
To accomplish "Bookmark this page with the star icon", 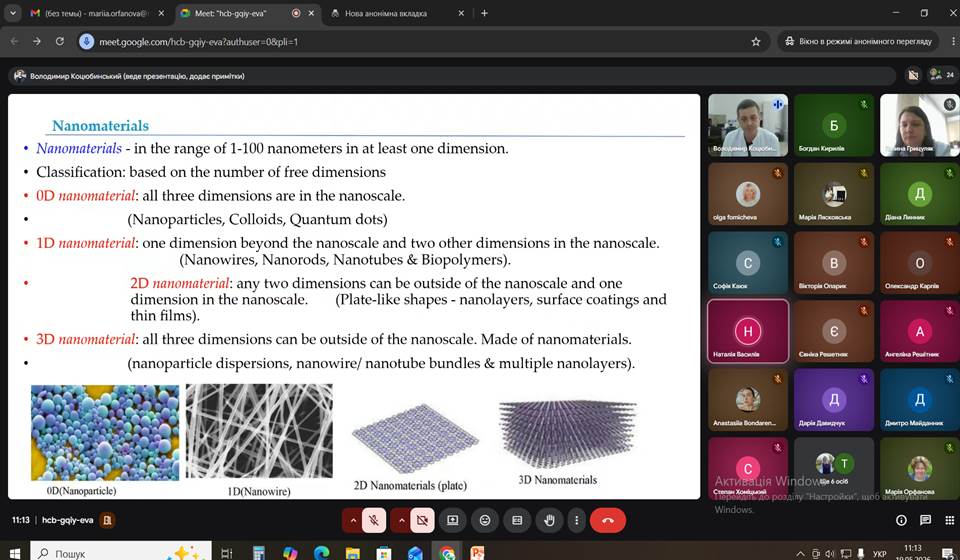I will pos(756,42).
